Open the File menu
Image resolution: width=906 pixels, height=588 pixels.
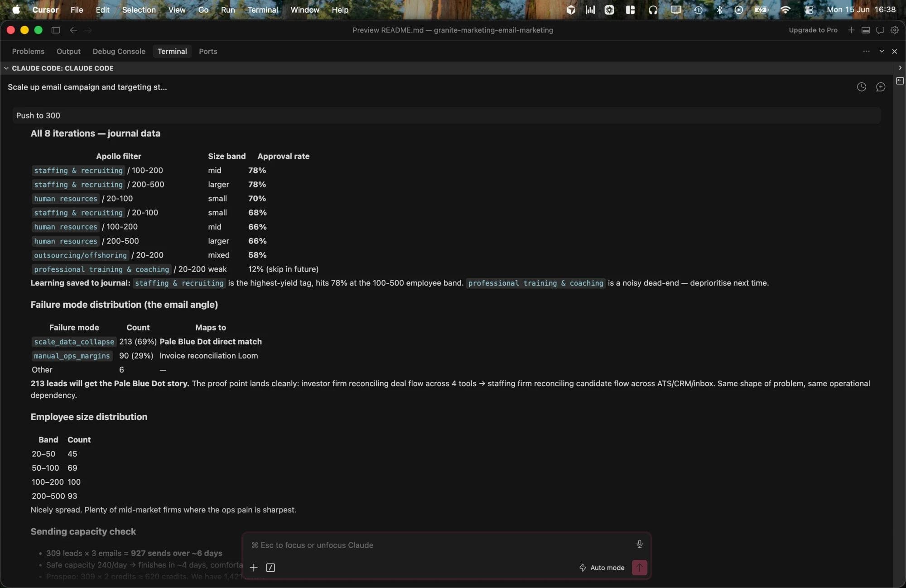77,10
